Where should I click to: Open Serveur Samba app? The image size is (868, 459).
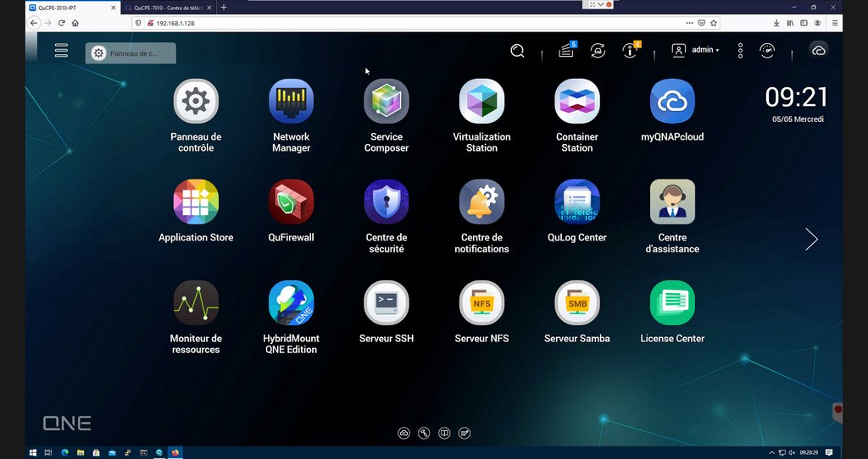click(576, 302)
